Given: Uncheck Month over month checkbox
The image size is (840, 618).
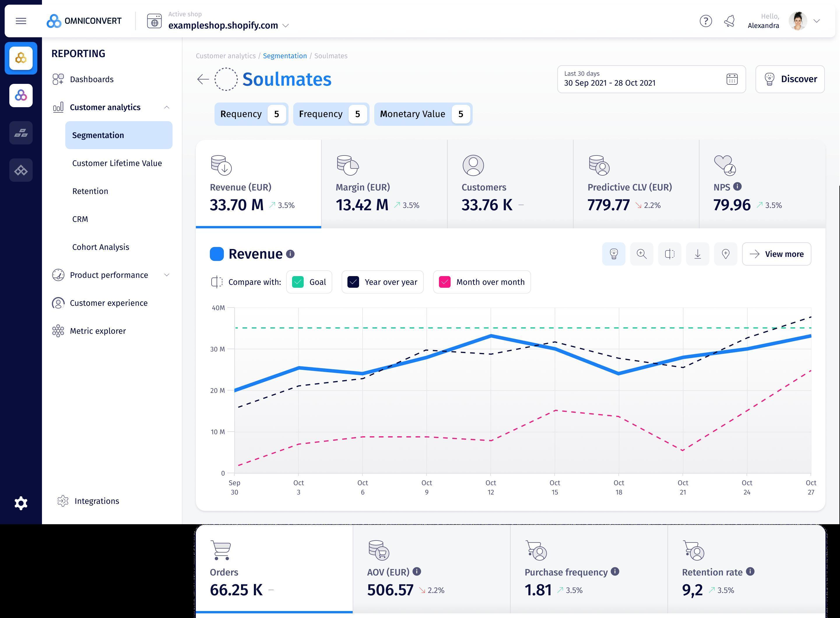Looking at the screenshot, I should click(x=445, y=282).
